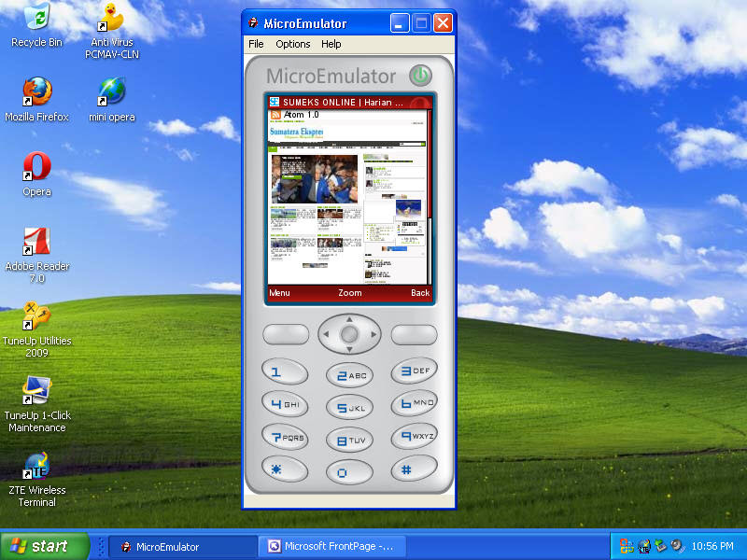
Task: Switch to MicroEmulator taskbar button
Action: [183, 547]
